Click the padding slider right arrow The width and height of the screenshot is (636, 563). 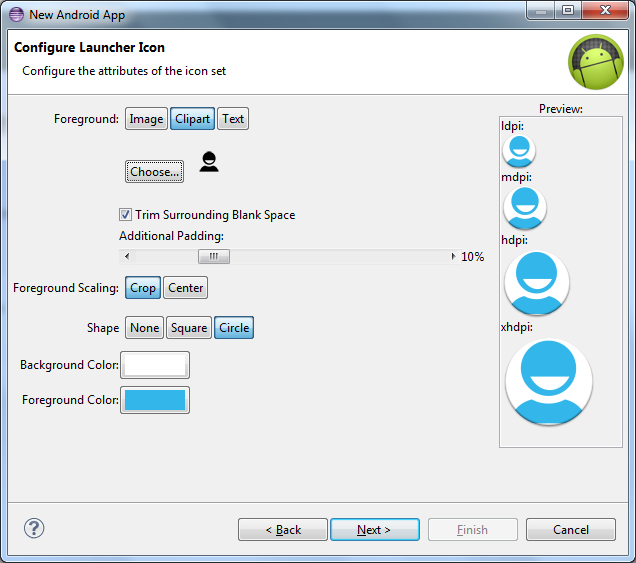click(453, 257)
